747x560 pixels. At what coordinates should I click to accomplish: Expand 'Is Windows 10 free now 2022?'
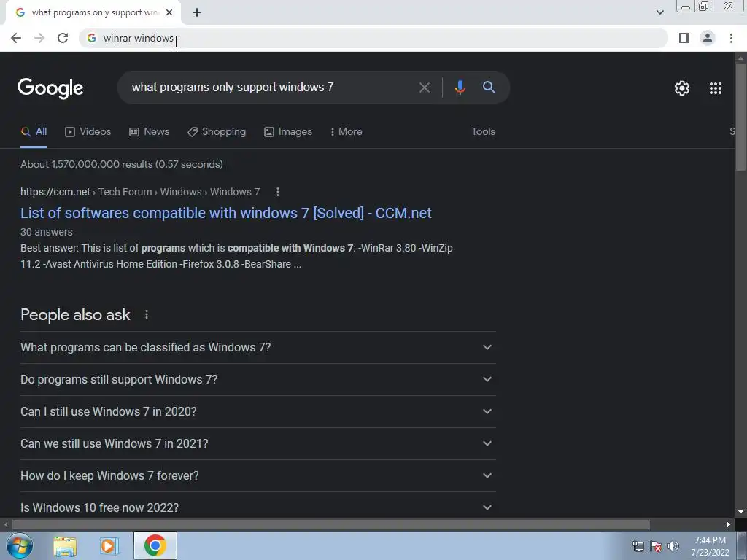tap(258, 507)
